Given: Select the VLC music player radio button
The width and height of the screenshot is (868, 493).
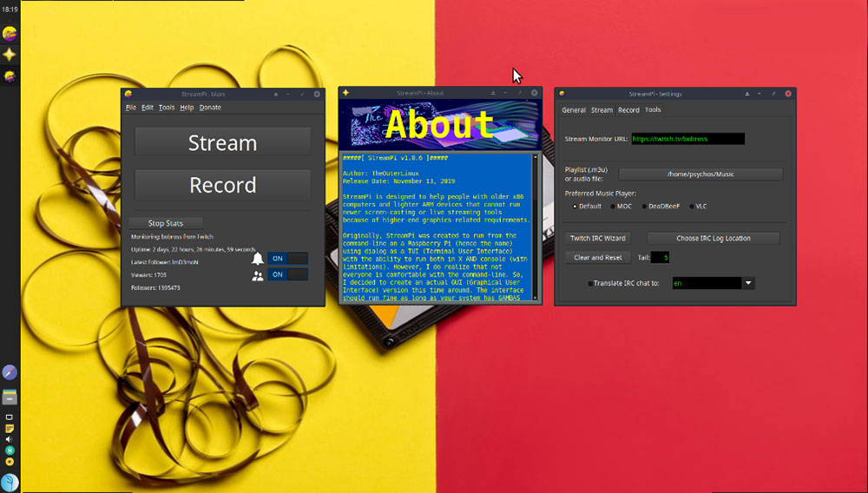Looking at the screenshot, I should coord(692,207).
